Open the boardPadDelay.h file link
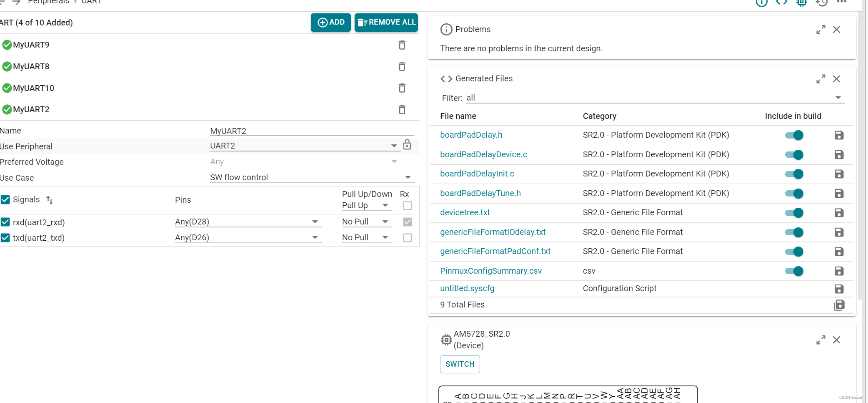The height and width of the screenshot is (403, 868). tap(471, 135)
